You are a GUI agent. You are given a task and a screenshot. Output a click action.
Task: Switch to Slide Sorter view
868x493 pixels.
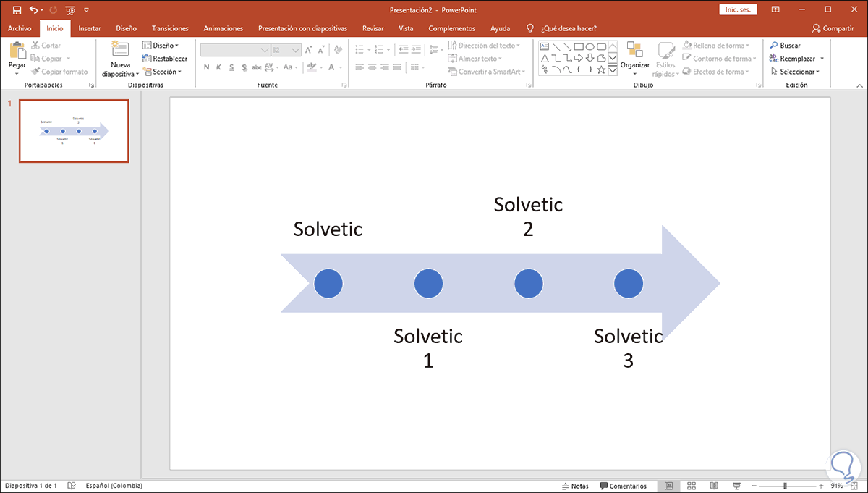(692, 486)
